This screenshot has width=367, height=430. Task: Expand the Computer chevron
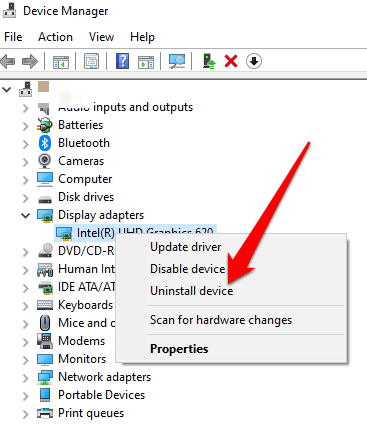pyautogui.click(x=26, y=180)
